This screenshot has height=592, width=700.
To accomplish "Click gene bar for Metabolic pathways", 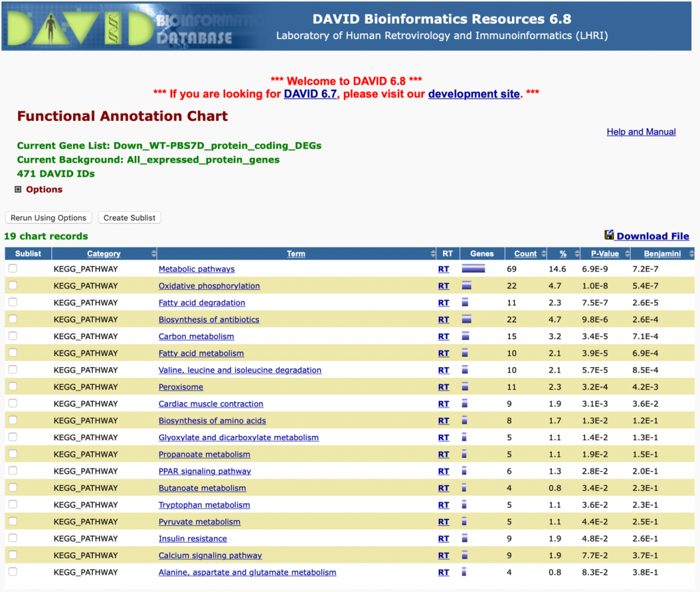I will tap(473, 269).
